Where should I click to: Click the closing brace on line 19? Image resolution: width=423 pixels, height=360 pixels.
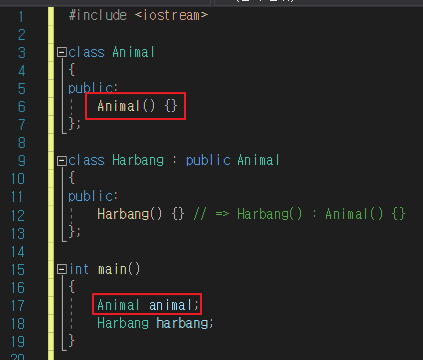point(71,341)
